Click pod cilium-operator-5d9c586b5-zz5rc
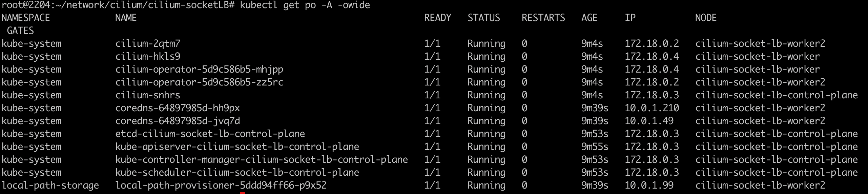 199,82
